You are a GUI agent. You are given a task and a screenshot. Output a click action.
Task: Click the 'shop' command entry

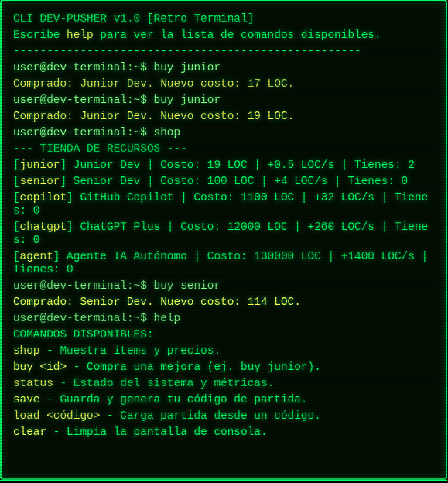click(x=97, y=132)
